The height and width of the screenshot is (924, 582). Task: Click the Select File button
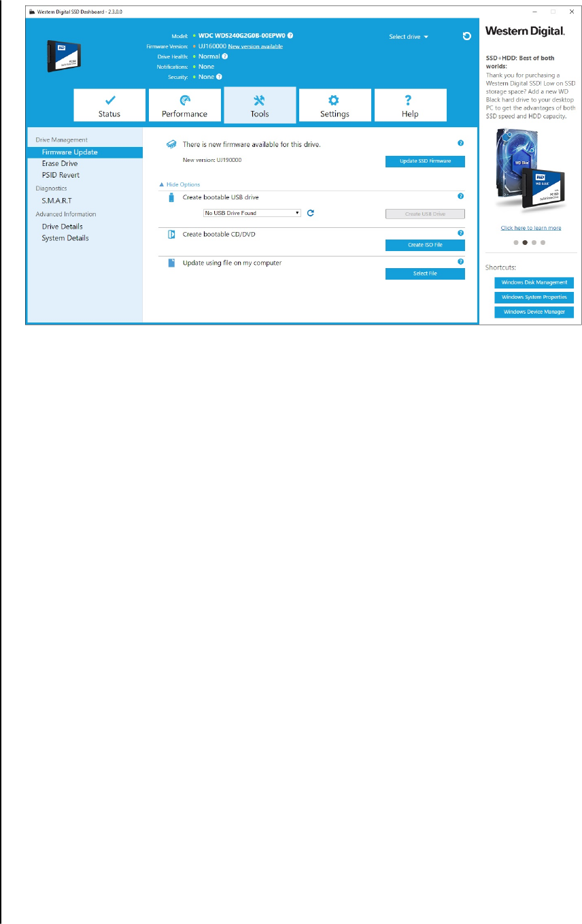(x=425, y=274)
